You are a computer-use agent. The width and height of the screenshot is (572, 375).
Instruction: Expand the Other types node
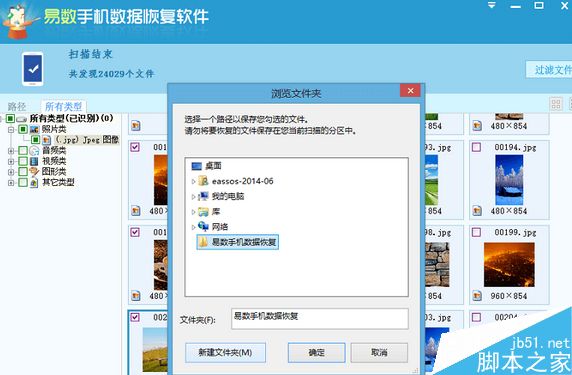click(x=11, y=182)
